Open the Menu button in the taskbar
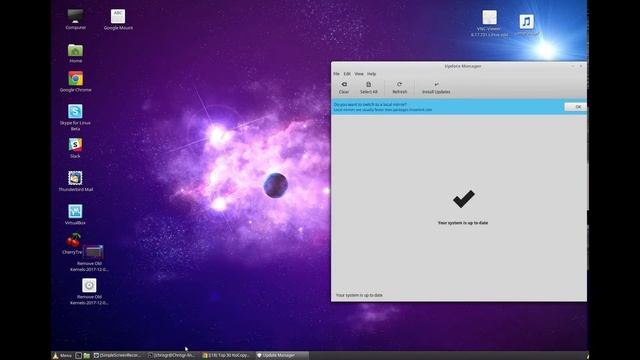Viewport: 640px width, 360px height. [62, 356]
